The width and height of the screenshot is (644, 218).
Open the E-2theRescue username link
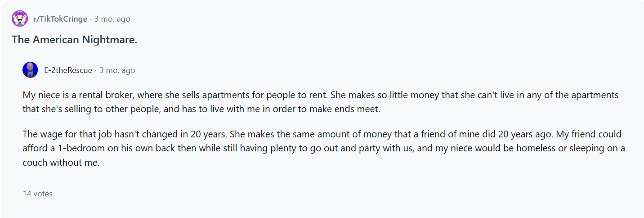[x=68, y=70]
